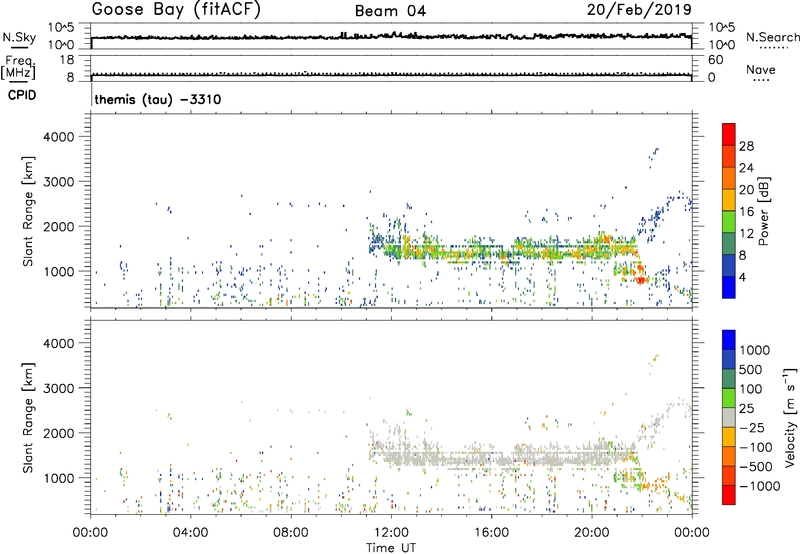Click the '1000' tick on the Velocity scale
This screenshot has width=800, height=554.
pos(754,350)
